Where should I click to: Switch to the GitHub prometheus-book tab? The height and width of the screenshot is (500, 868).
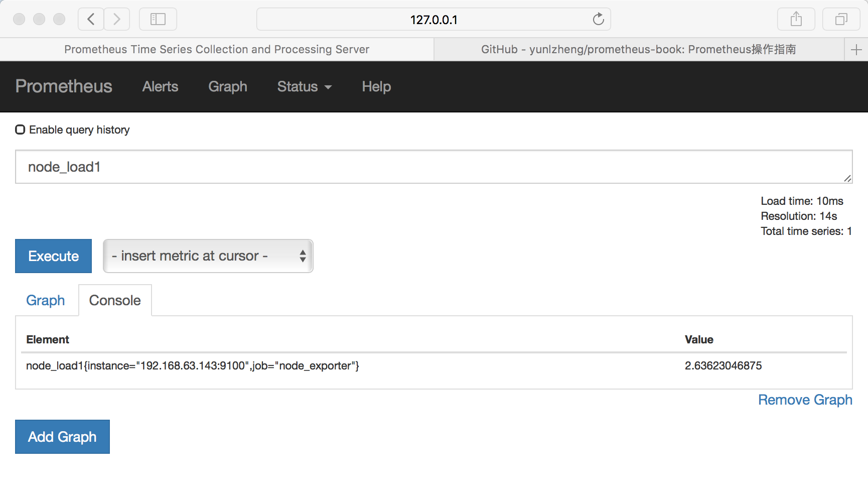point(639,49)
